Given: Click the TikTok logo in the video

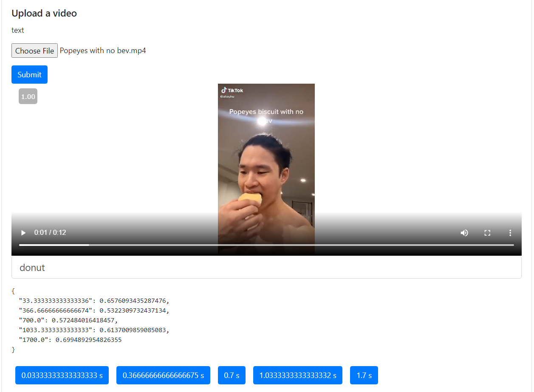Looking at the screenshot, I should (x=232, y=90).
